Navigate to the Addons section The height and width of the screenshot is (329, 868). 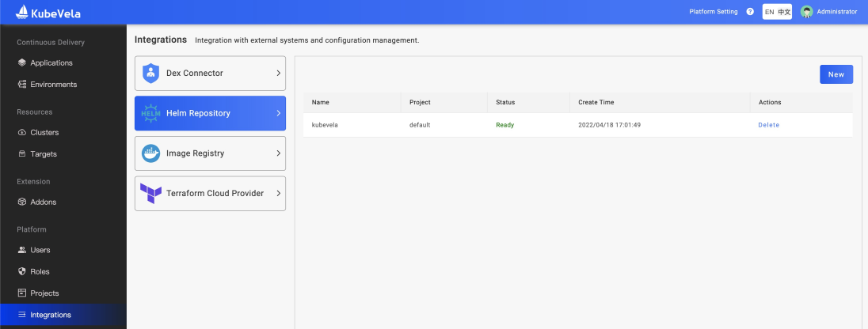click(43, 202)
